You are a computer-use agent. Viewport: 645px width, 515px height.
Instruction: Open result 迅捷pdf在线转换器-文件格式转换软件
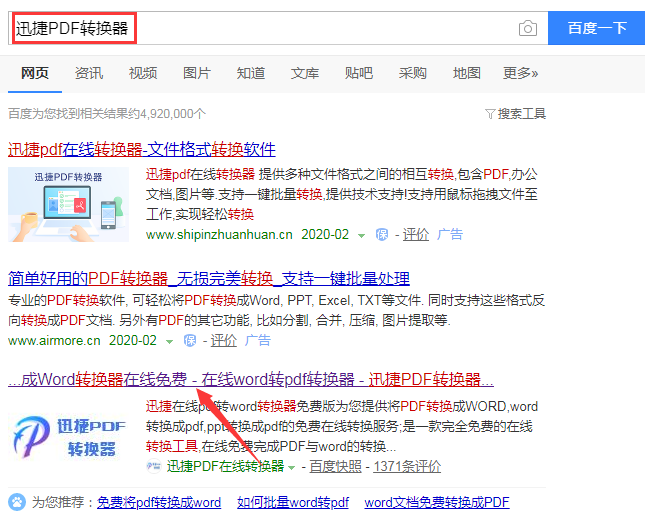141,149
